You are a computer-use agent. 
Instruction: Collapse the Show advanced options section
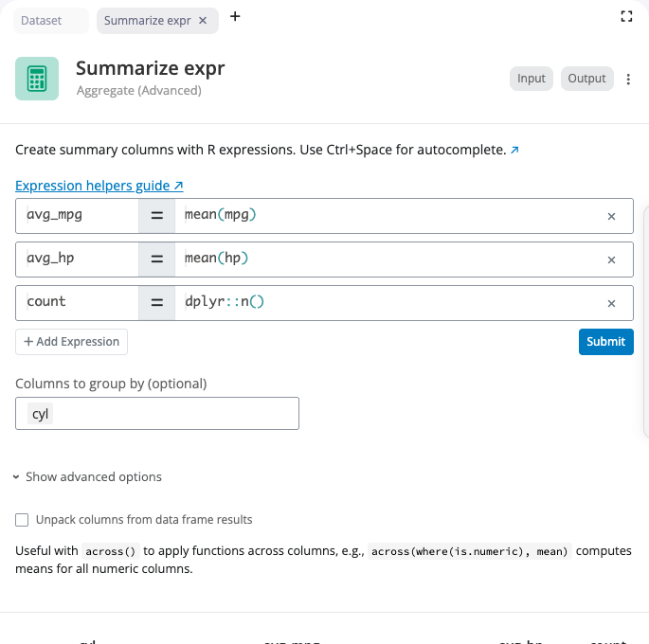88,477
